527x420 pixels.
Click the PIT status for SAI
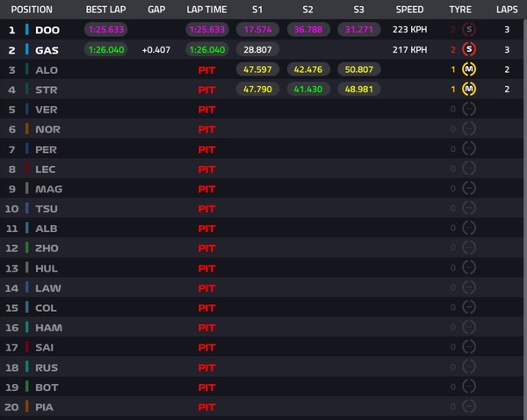[206, 347]
